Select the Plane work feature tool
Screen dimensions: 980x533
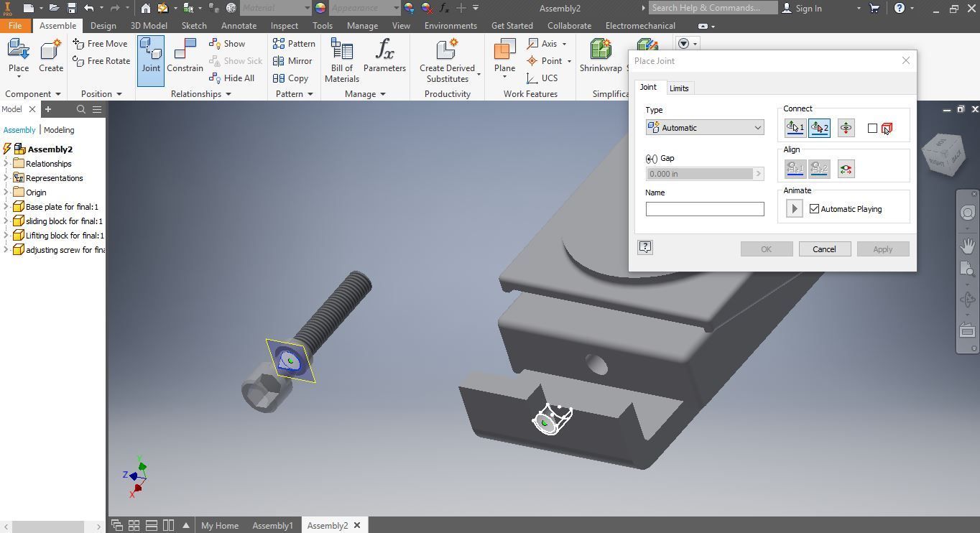click(x=504, y=56)
